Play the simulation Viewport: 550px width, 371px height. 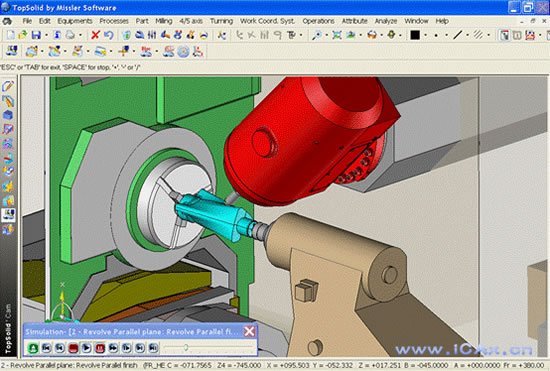pyautogui.click(x=86, y=348)
